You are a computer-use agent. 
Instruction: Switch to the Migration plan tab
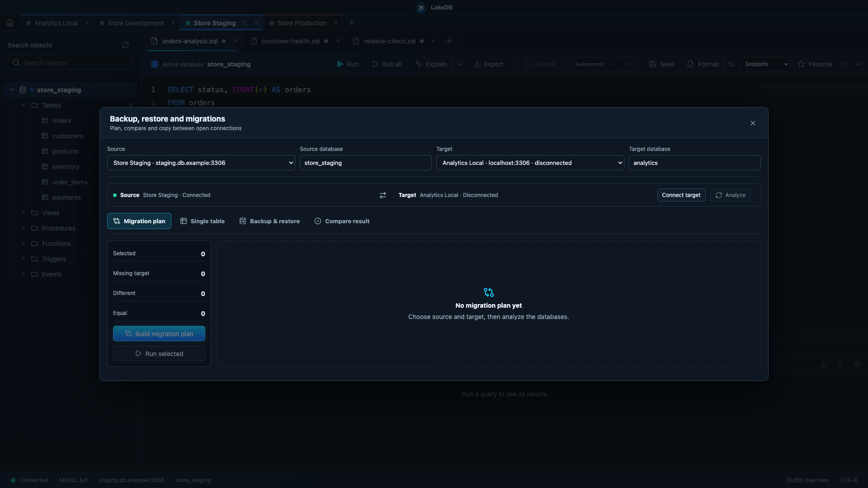tap(139, 221)
